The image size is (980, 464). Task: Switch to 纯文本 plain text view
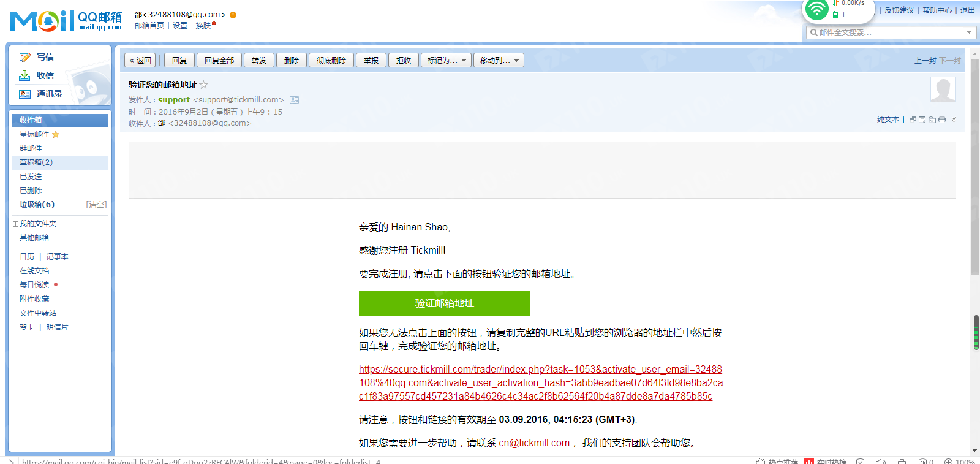tap(888, 120)
